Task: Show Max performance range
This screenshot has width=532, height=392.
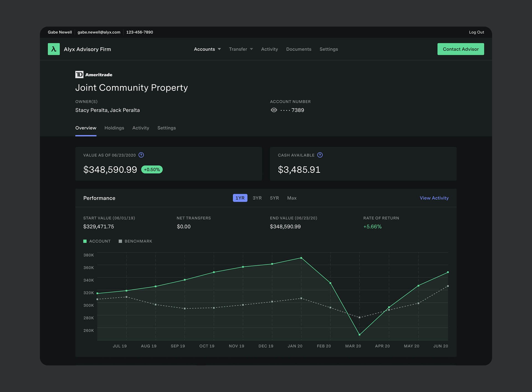Action: coord(292,198)
